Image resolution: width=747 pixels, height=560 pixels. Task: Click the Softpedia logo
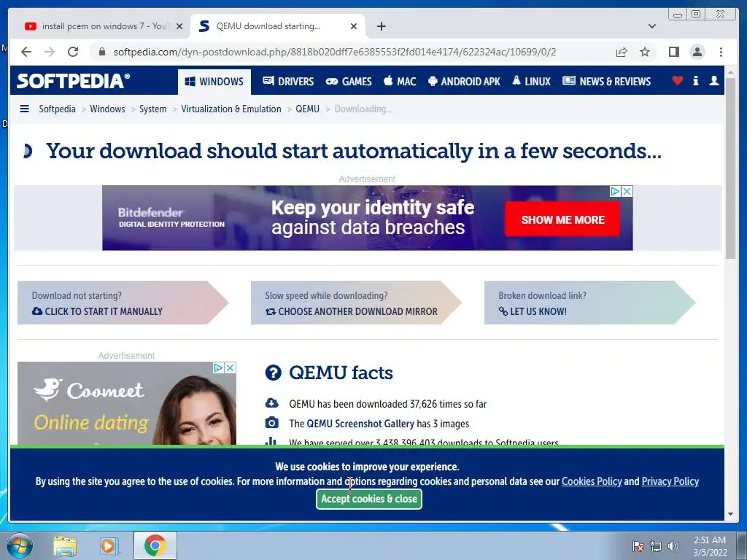[x=73, y=80]
